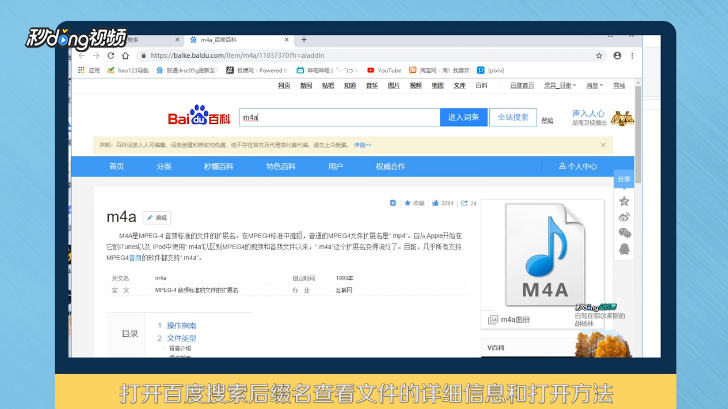Screen dimensions: 728x409
Task: Go to 首页 in blue navigation bar
Action: [x=117, y=167]
